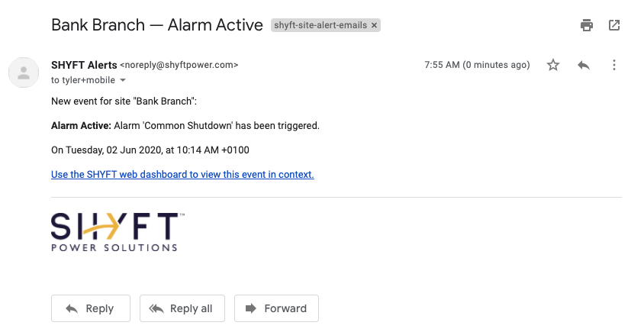Click the Alarm Active bold text
The image size is (644, 332).
81,126
